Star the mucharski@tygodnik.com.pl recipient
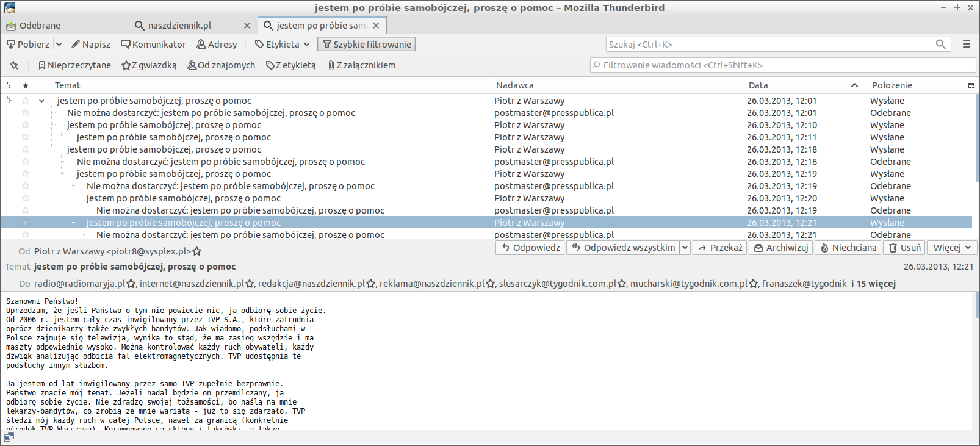Viewport: 980px width, 446px height. click(x=753, y=284)
